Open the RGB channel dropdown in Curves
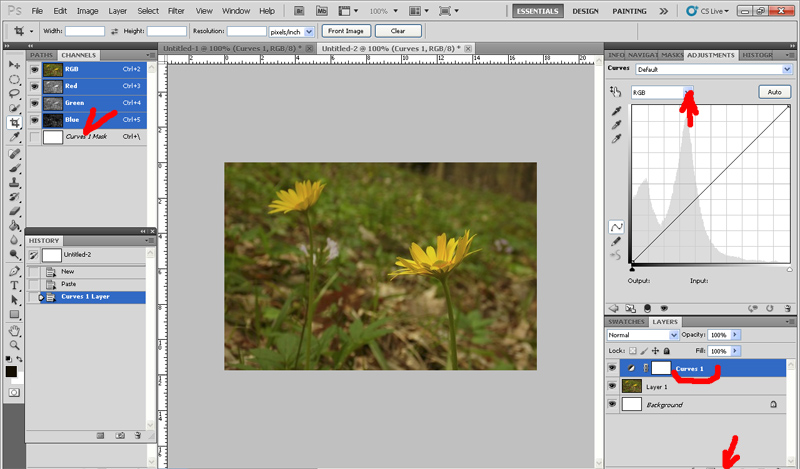800x469 pixels. click(x=687, y=91)
